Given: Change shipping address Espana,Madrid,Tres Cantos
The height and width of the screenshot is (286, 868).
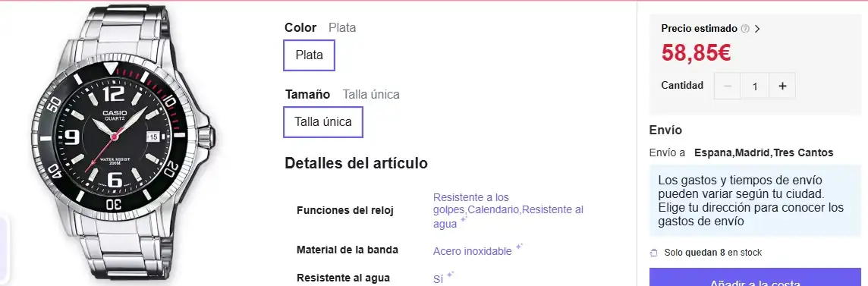Looking at the screenshot, I should (x=764, y=152).
